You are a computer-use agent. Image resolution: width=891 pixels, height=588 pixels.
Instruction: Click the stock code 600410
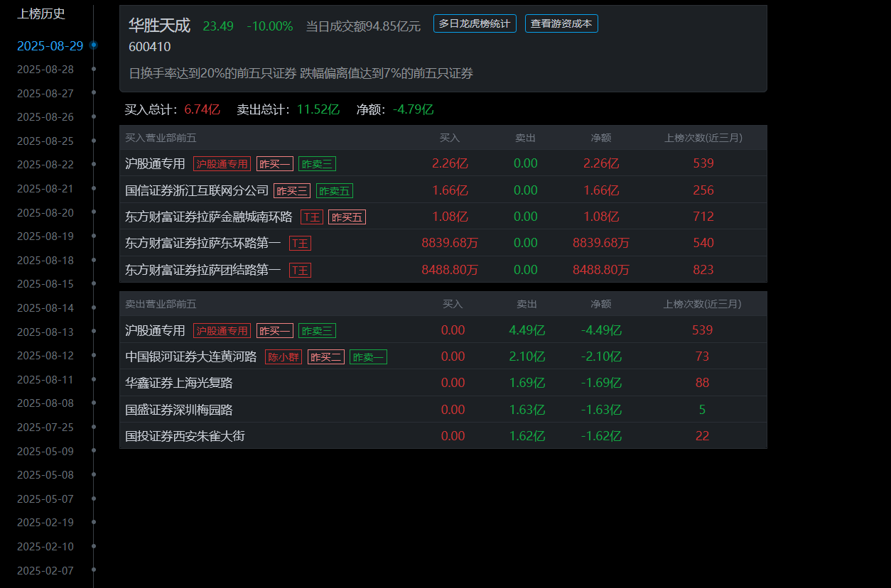click(x=150, y=48)
